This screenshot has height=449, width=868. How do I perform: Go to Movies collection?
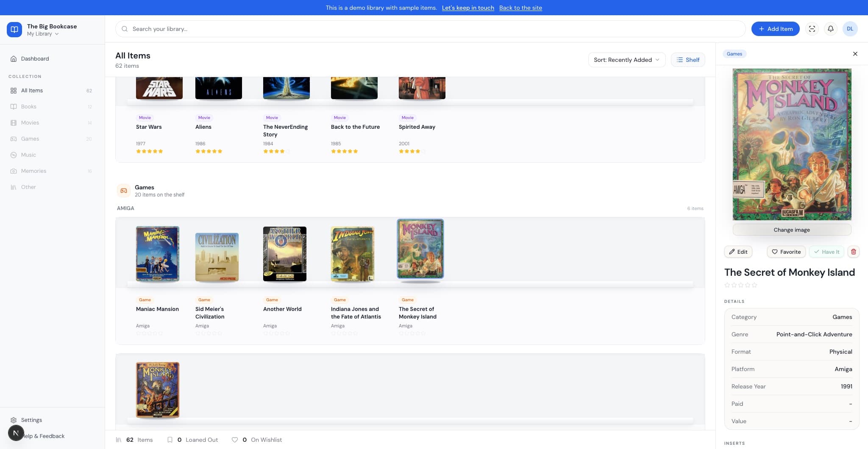pos(53,123)
